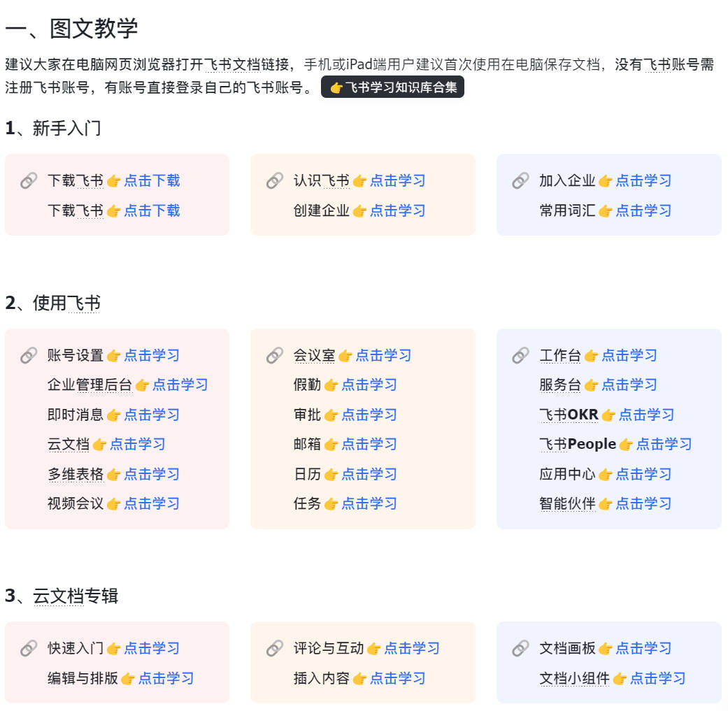
Task: Click the 视频会议 label text
Action: [x=76, y=503]
